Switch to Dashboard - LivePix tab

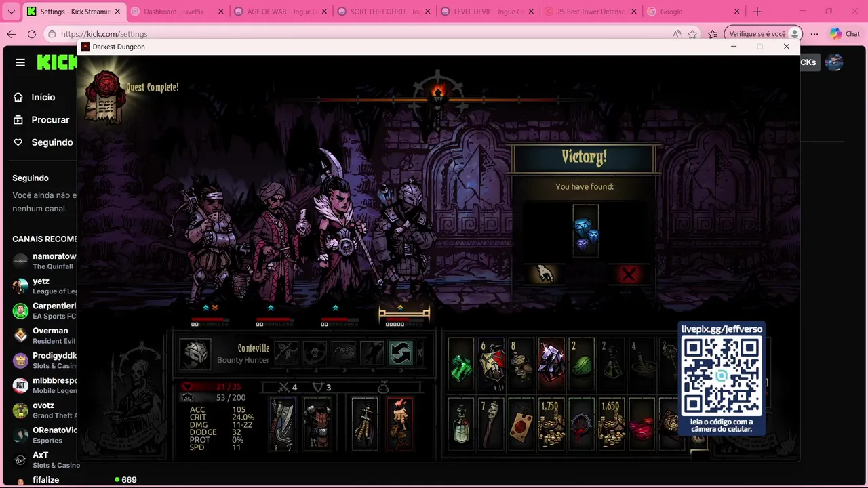178,12
